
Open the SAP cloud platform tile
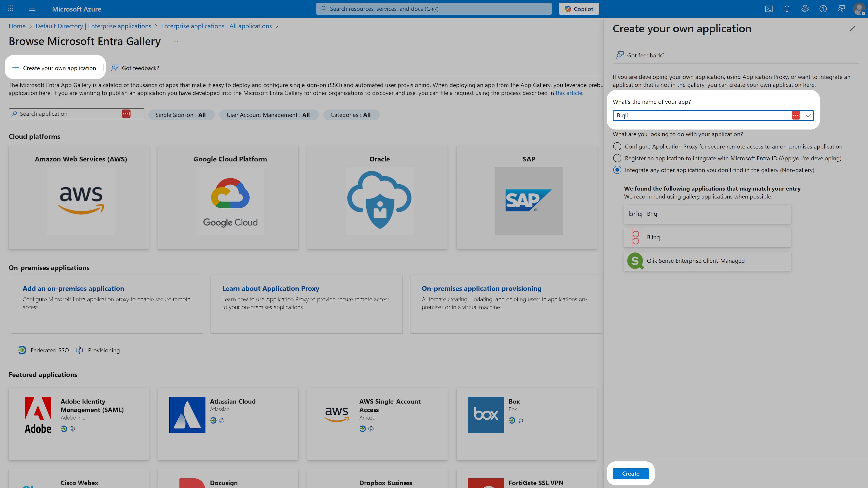point(527,197)
